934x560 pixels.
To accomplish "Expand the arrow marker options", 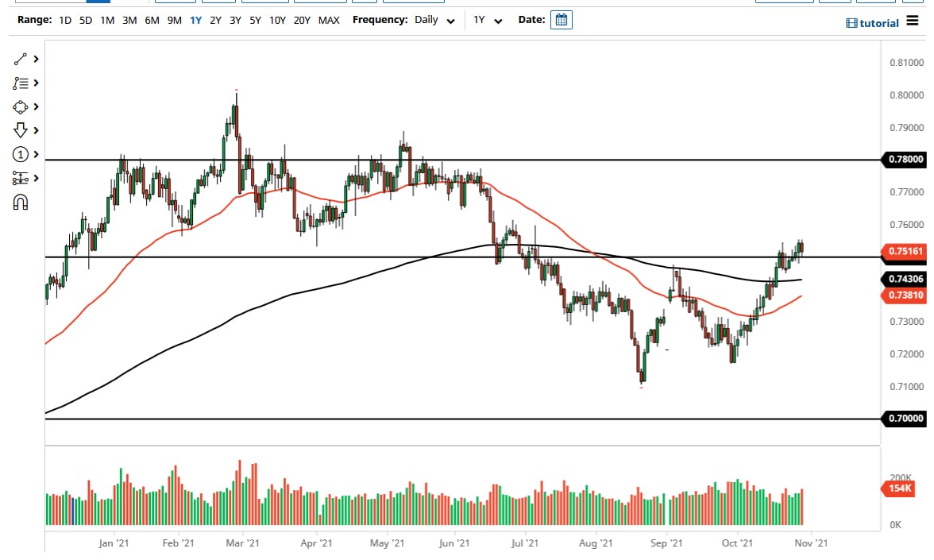I will coord(37,130).
